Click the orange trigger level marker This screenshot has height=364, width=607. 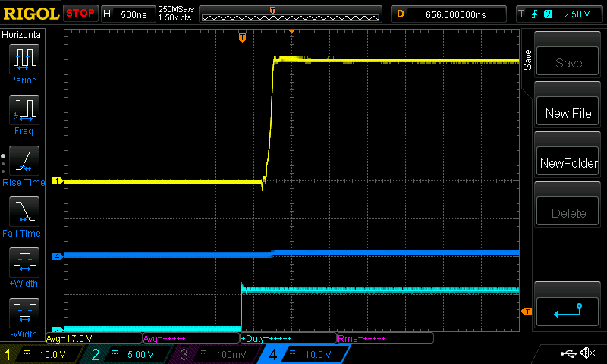click(525, 311)
